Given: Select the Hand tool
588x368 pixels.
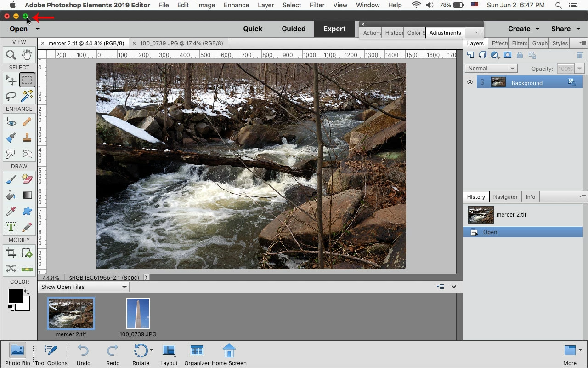Looking at the screenshot, I should point(27,55).
